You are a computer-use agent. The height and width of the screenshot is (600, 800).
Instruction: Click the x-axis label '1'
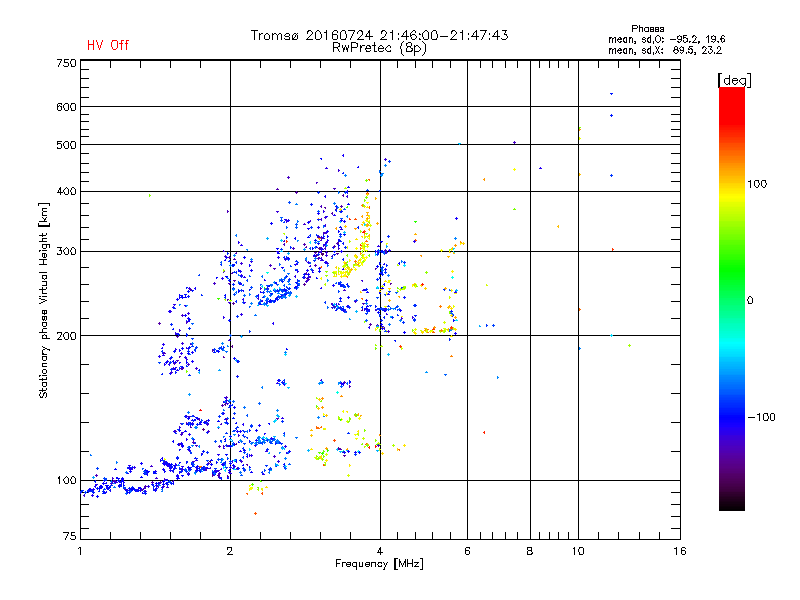point(80,551)
